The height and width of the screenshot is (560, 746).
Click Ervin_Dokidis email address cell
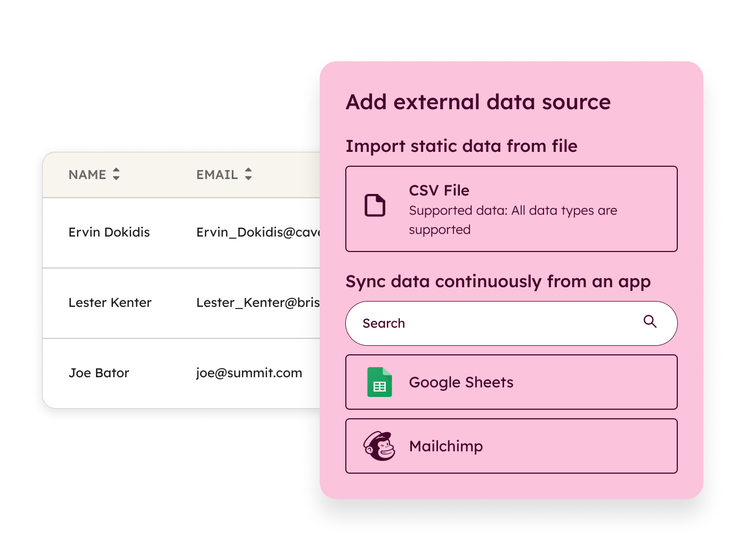pyautogui.click(x=258, y=232)
